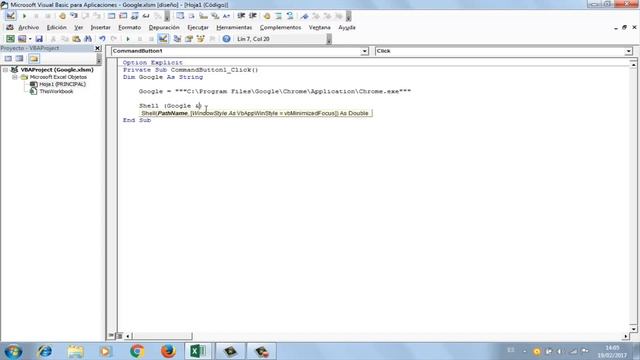Open Firefox from the taskbar
The image size is (640, 360).
[168, 351]
